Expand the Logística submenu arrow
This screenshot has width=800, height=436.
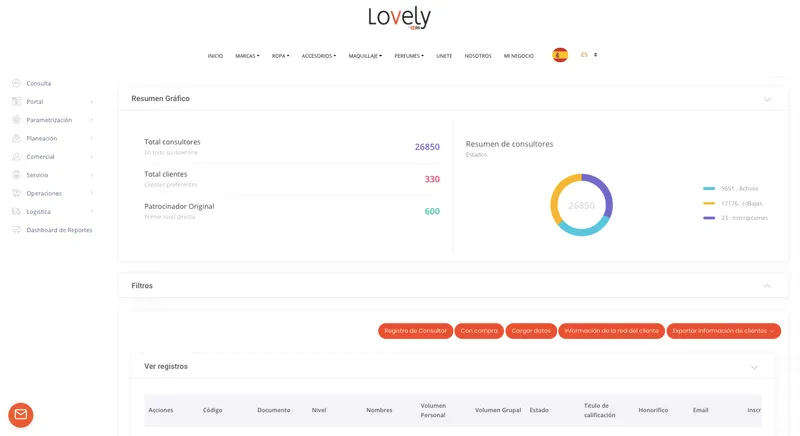pyautogui.click(x=92, y=212)
